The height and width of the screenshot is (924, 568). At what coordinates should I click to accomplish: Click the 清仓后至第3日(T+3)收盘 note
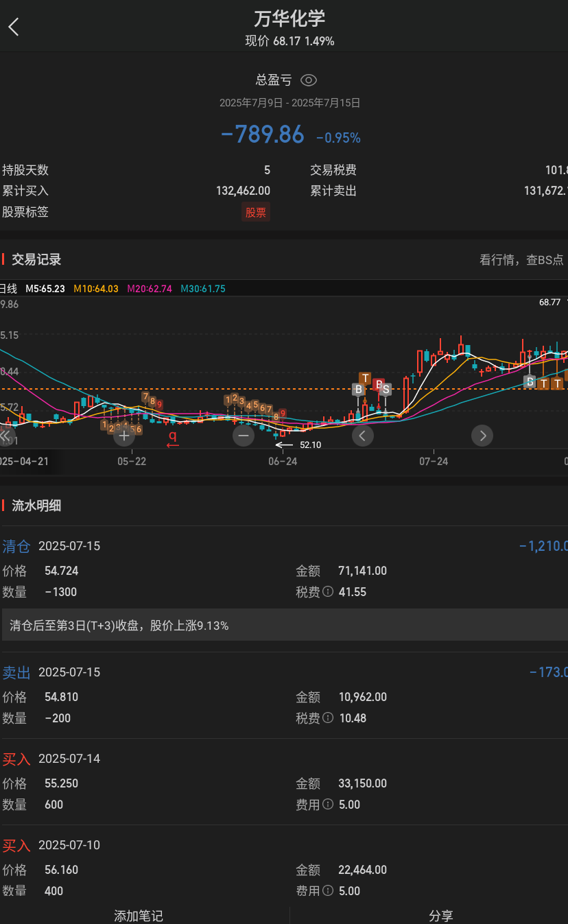(x=284, y=625)
